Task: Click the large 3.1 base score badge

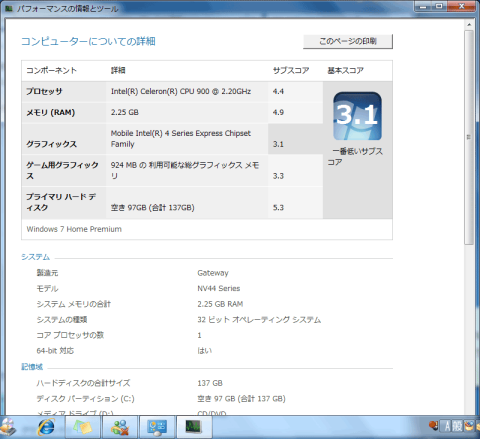Action: pyautogui.click(x=357, y=116)
